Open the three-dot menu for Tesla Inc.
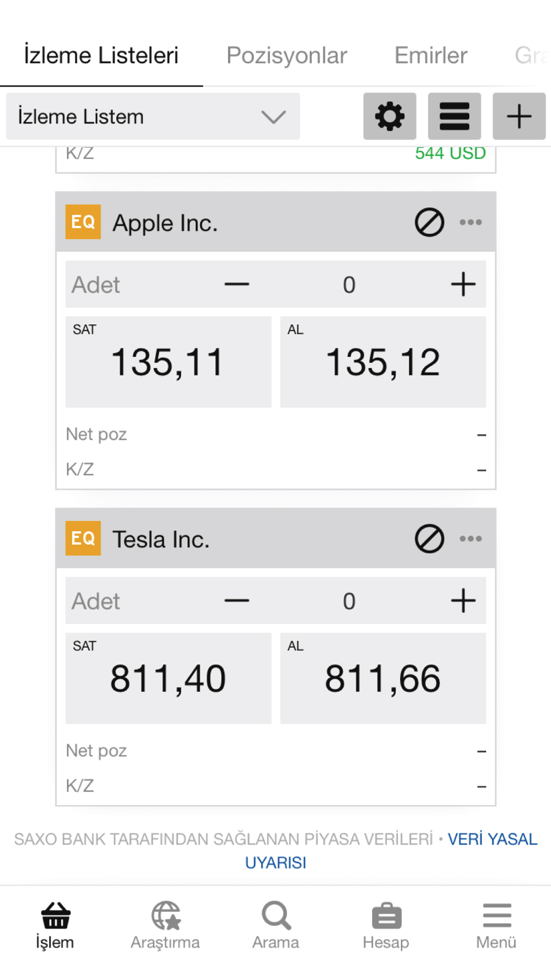Image resolution: width=551 pixels, height=980 pixels. [x=471, y=539]
